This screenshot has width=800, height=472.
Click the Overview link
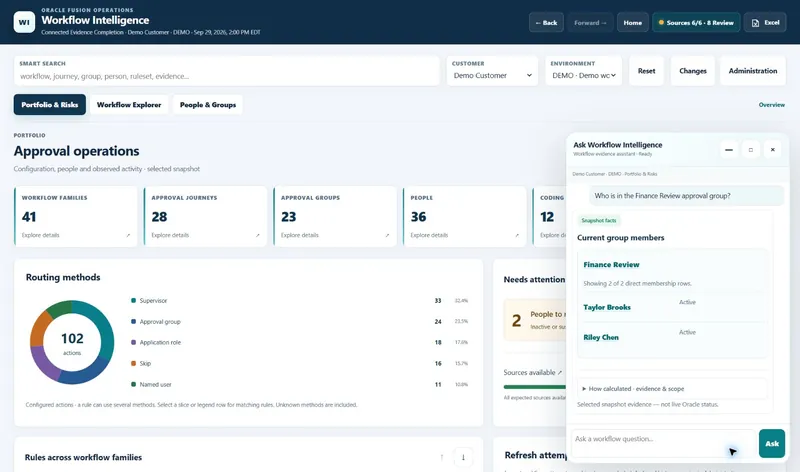(771, 105)
